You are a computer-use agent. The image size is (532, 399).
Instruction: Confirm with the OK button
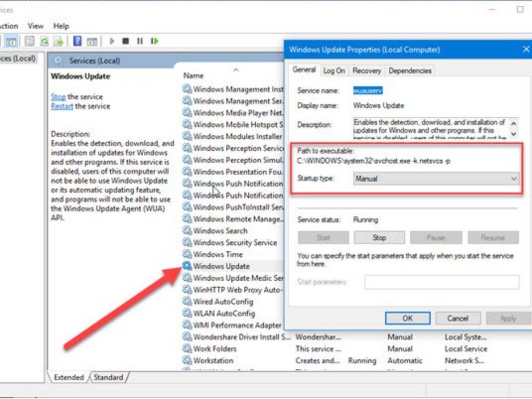407,318
